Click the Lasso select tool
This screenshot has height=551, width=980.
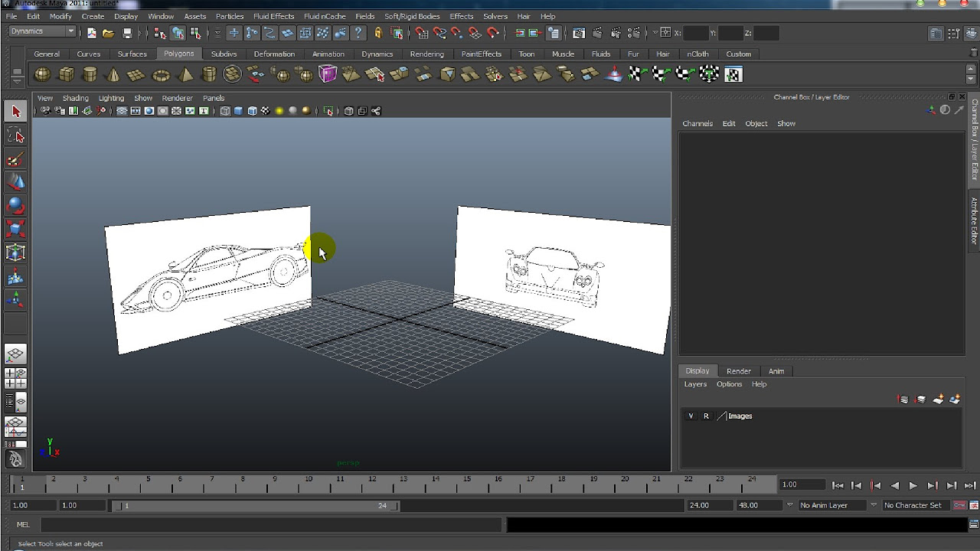[x=15, y=135]
